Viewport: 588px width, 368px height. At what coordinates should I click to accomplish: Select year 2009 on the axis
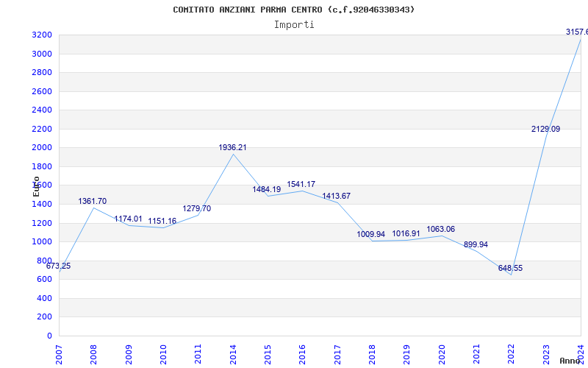click(x=128, y=355)
